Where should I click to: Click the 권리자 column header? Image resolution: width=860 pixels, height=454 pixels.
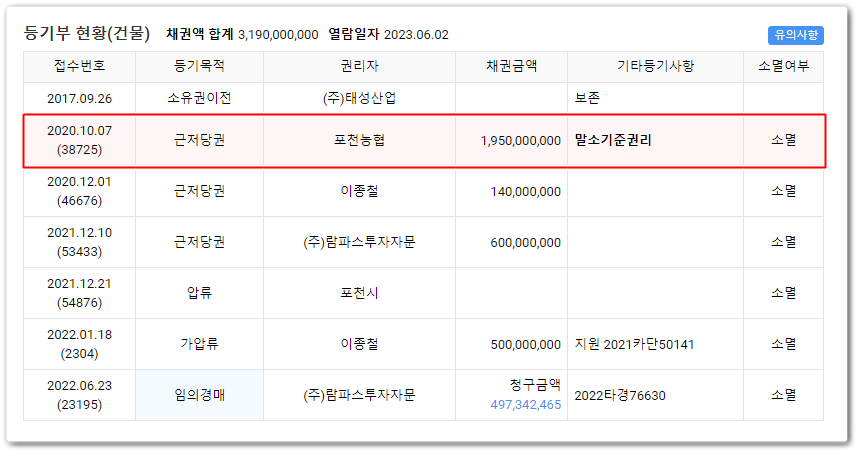359,67
